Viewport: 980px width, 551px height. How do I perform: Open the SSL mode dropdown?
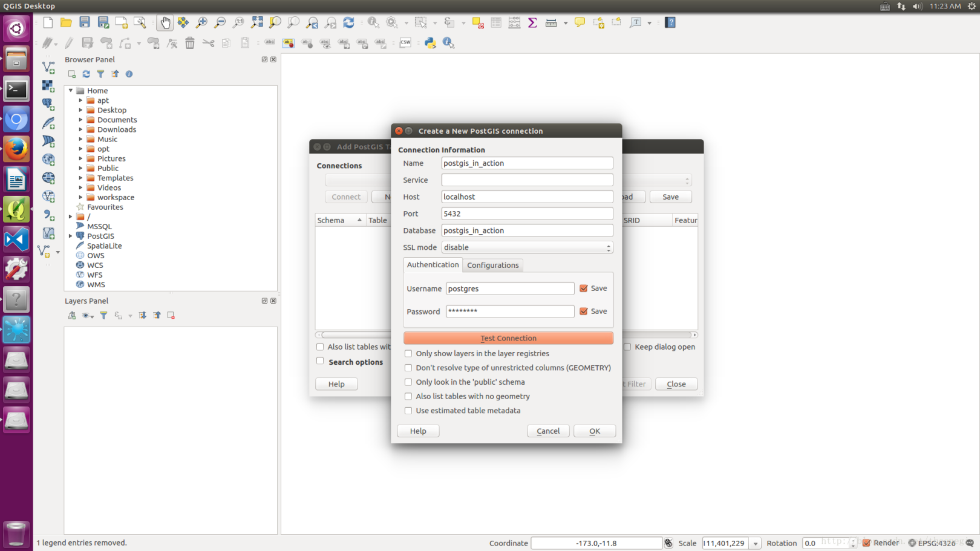click(x=527, y=247)
